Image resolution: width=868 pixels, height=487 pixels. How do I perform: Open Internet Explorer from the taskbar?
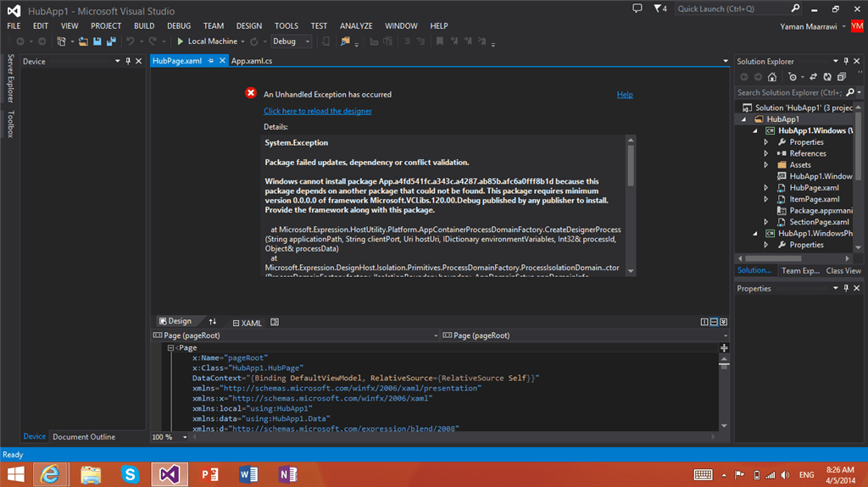pos(50,474)
